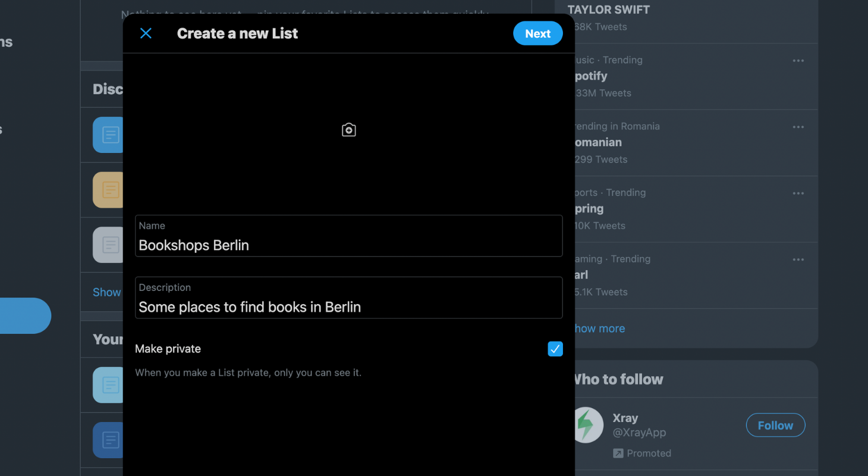Screen dimensions: 868x476
Task: Open the Xray profile avatar
Action: (x=587, y=425)
